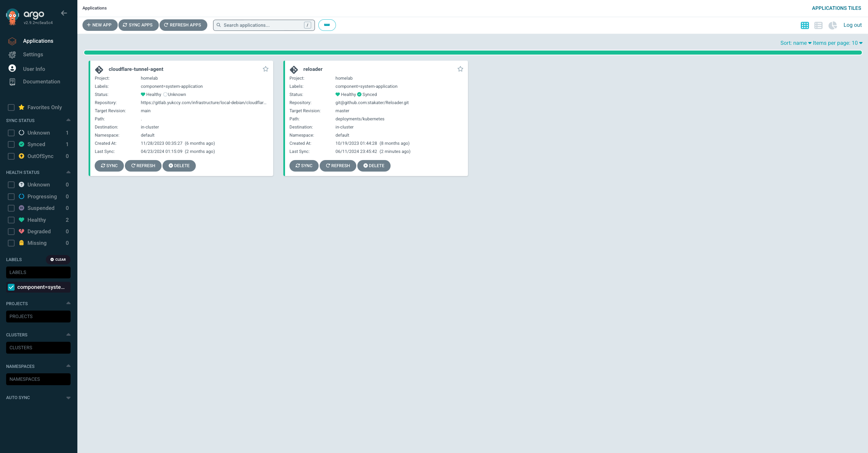
Task: Check the OutOfSync filter
Action: pyautogui.click(x=11, y=156)
